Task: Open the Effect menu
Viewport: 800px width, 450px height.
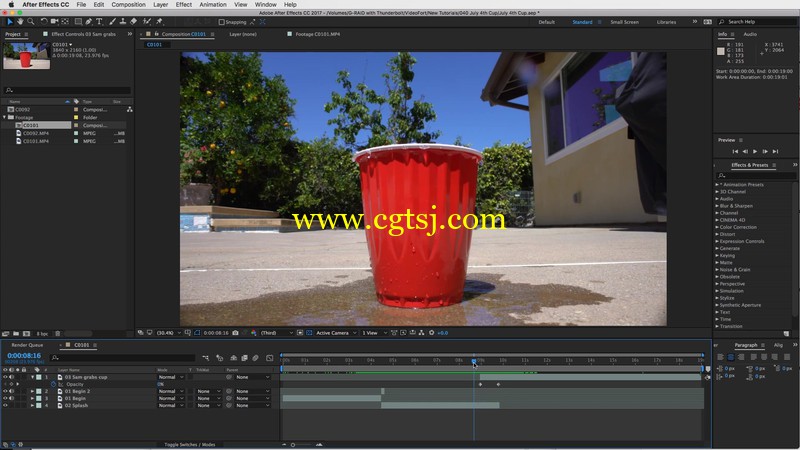Action: click(x=184, y=5)
